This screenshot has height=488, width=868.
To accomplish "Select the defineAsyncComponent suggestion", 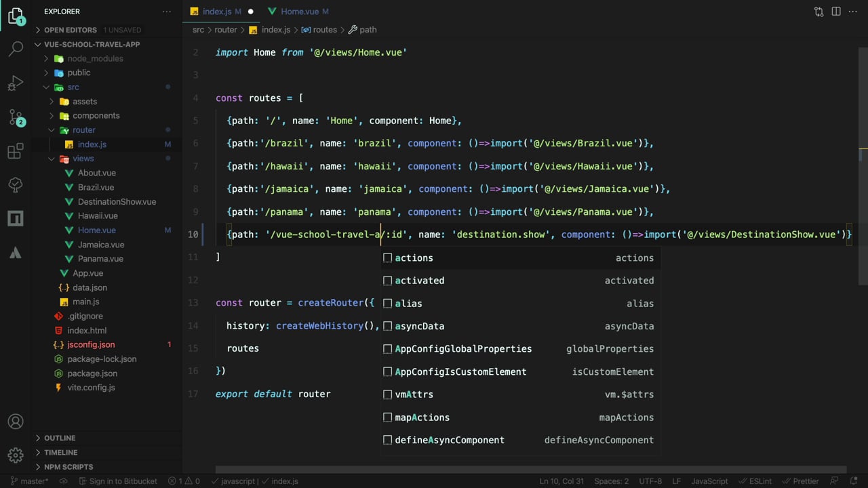I will click(520, 440).
